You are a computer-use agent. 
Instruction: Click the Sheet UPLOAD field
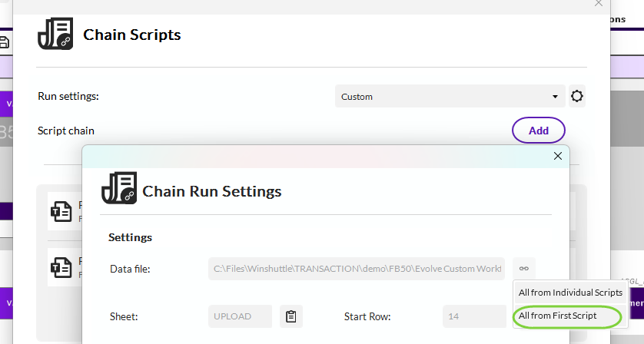[240, 316]
